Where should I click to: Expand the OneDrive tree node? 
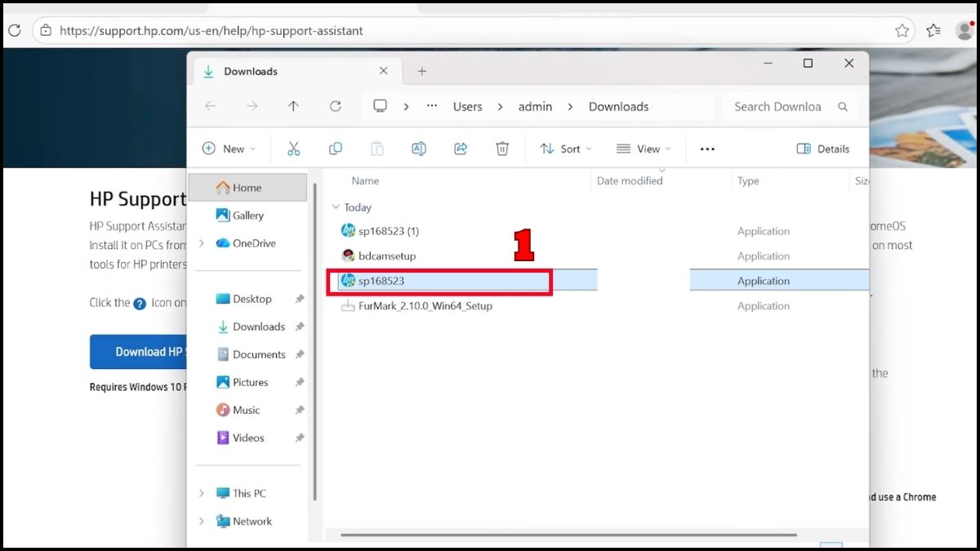[202, 243]
